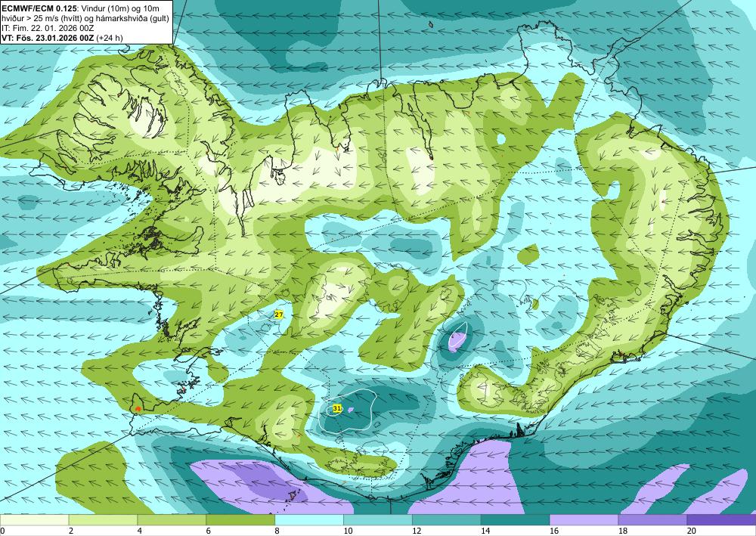Select the darkest purple legend swatch above 20
Screen dimensions: 756x536
click(x=722, y=519)
